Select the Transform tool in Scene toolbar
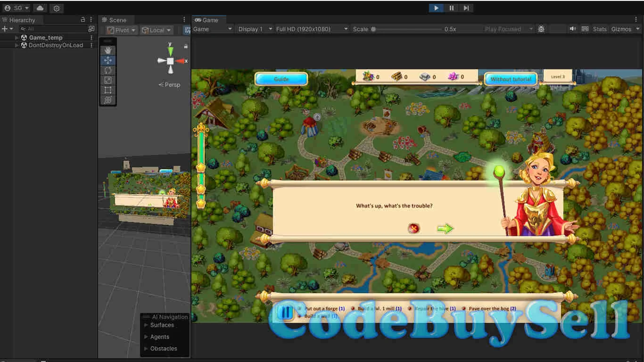The image size is (644, 362). click(108, 99)
